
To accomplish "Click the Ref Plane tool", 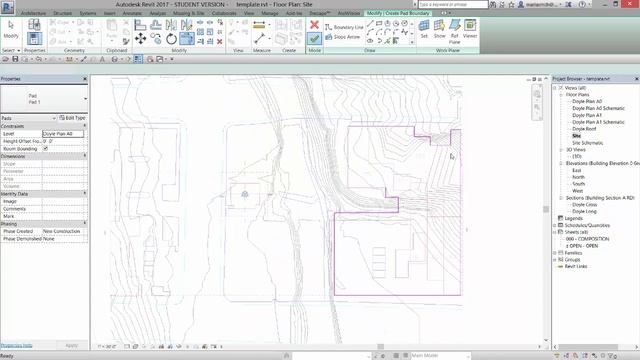I will pos(454,31).
